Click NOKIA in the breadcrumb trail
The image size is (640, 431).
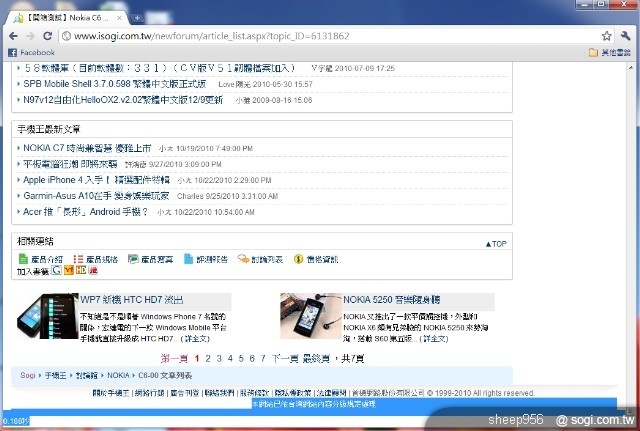[118, 375]
